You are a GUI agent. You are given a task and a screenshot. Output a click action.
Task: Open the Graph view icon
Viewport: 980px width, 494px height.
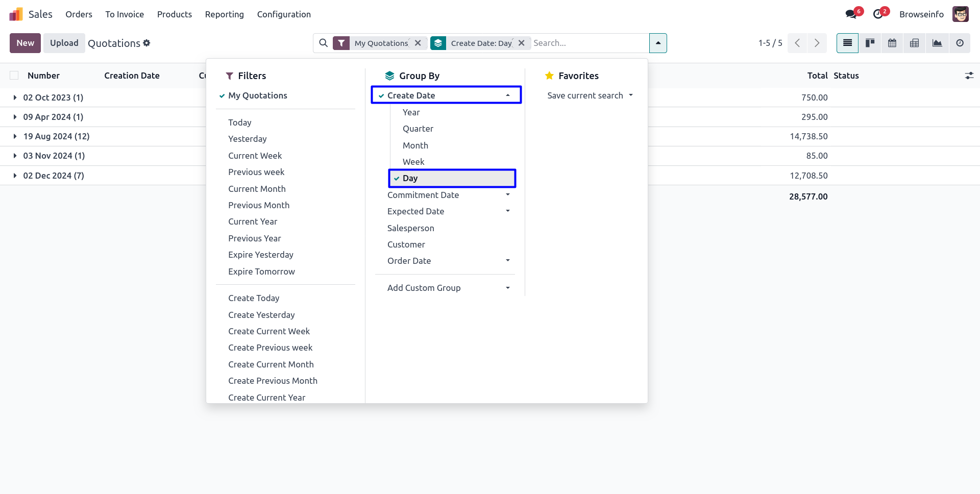937,43
